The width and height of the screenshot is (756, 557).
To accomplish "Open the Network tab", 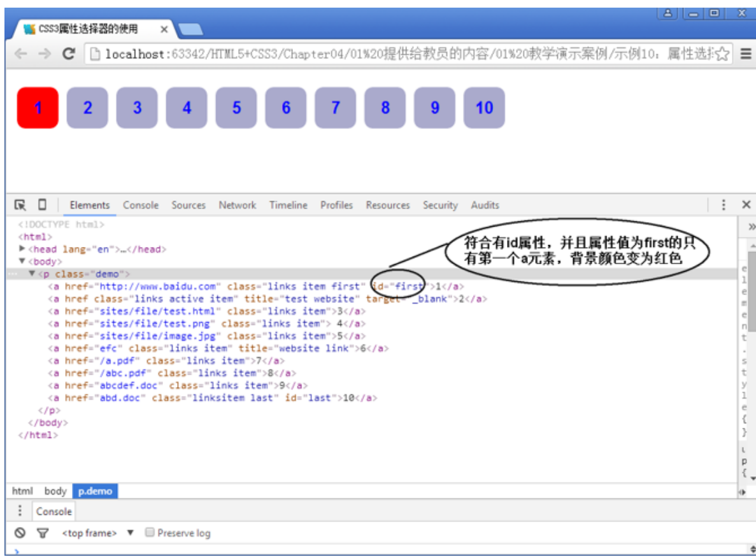I will [237, 205].
